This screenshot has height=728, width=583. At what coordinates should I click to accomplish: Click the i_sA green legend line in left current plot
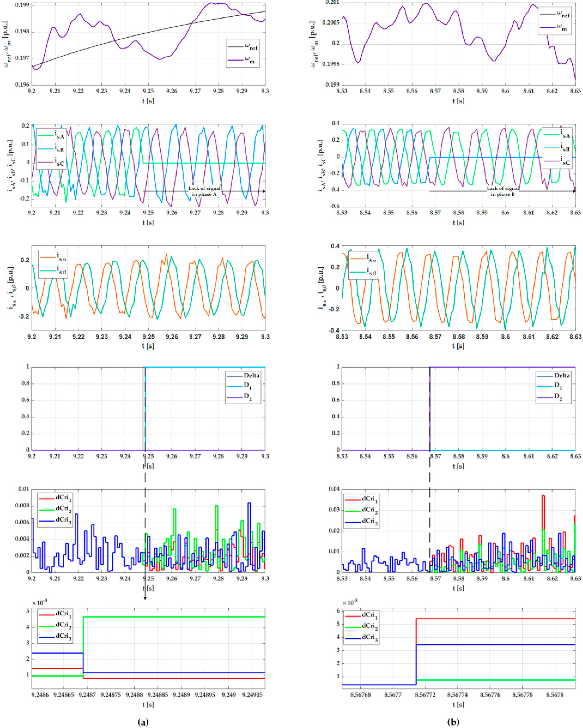click(x=46, y=135)
